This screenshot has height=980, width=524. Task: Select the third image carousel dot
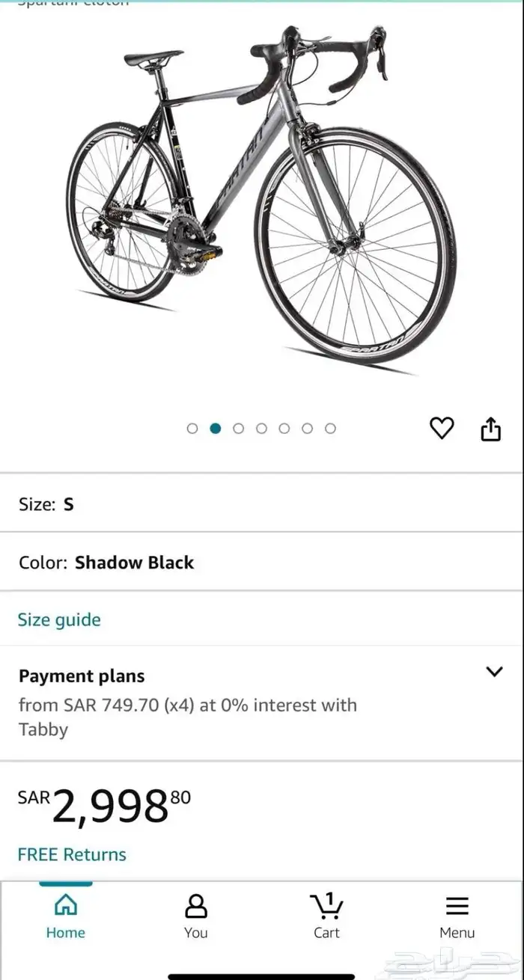239,429
